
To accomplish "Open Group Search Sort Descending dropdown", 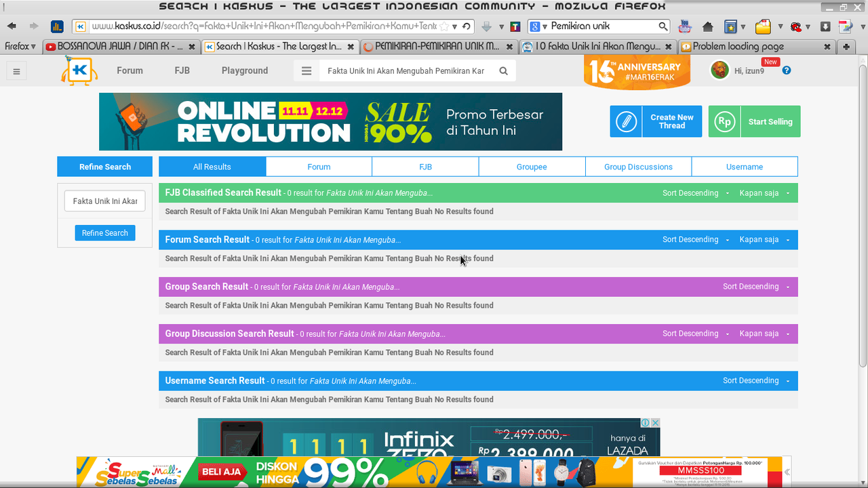I will pyautogui.click(x=756, y=287).
